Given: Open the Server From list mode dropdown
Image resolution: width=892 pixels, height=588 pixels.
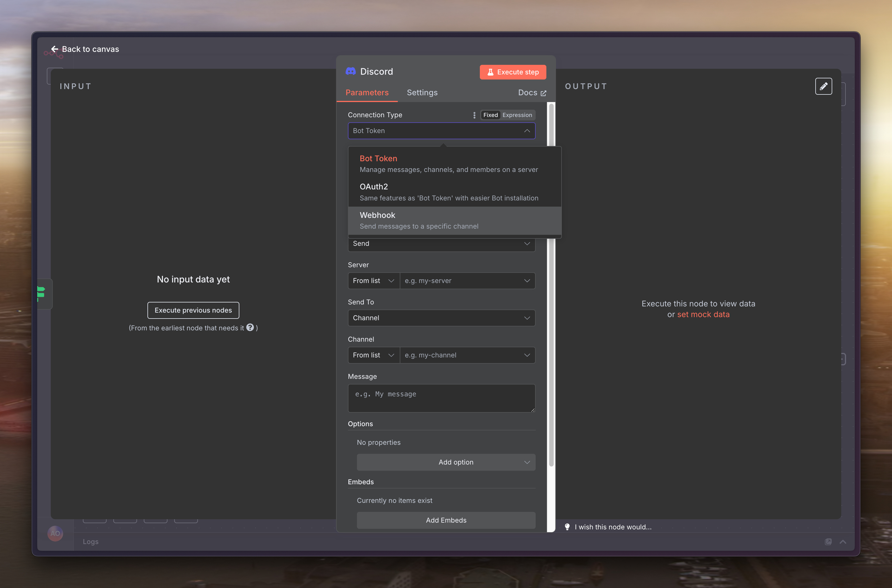Looking at the screenshot, I should [x=374, y=280].
